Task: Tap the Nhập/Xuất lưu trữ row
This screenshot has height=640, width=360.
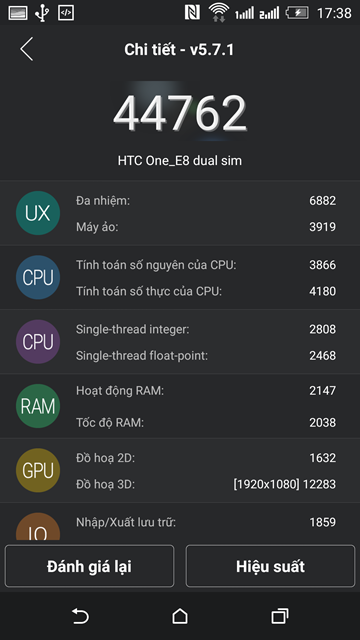Action: point(206,522)
